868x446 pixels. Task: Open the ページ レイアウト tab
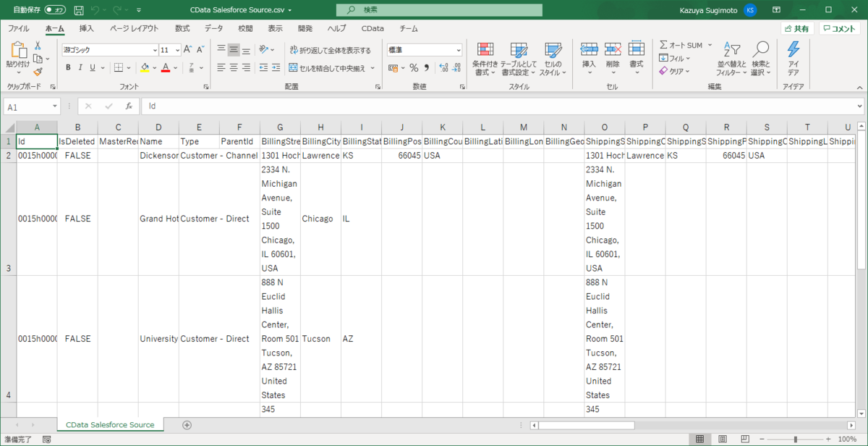tap(135, 28)
